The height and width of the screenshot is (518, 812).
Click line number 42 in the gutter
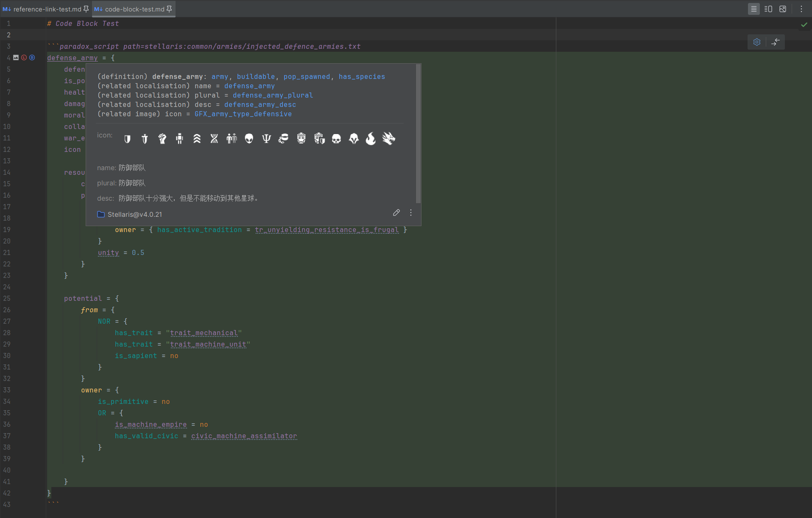pyautogui.click(x=7, y=493)
